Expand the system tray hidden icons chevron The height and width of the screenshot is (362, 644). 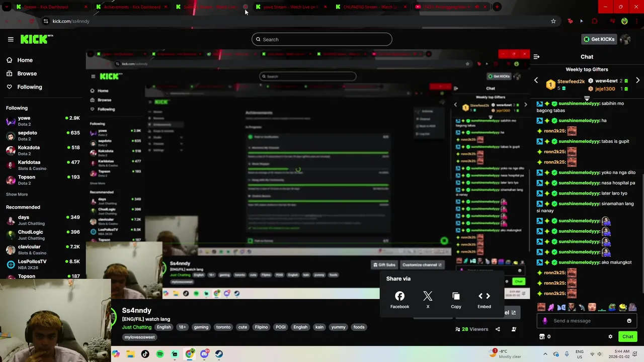click(545, 354)
